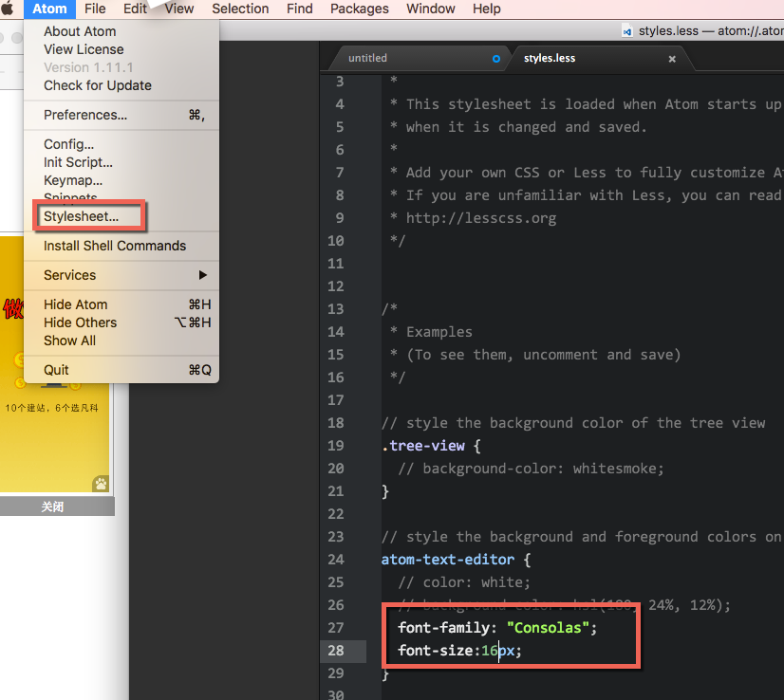Choose Install Shell Commands
Screen dimensions: 784x700
tap(121, 246)
